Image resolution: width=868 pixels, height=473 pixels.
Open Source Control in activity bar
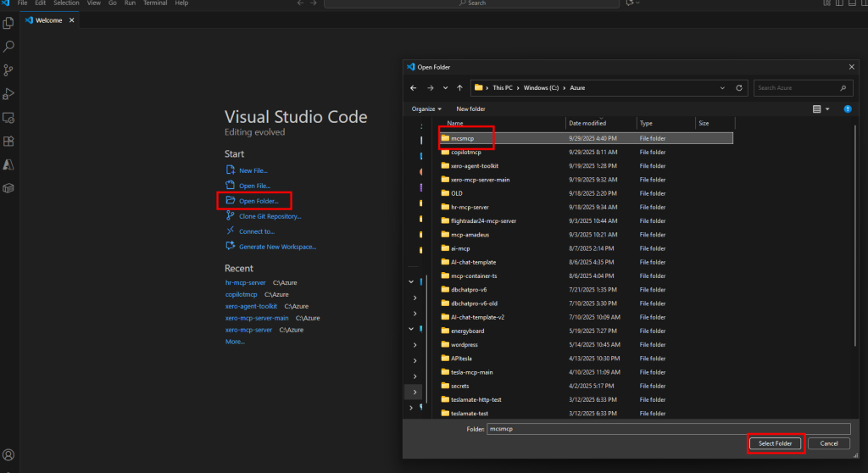point(9,70)
